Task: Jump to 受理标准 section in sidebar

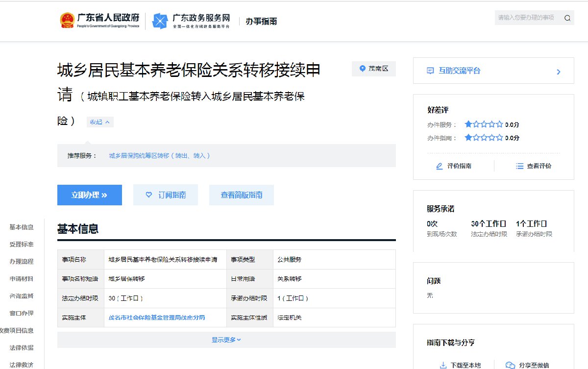Action: click(x=22, y=245)
